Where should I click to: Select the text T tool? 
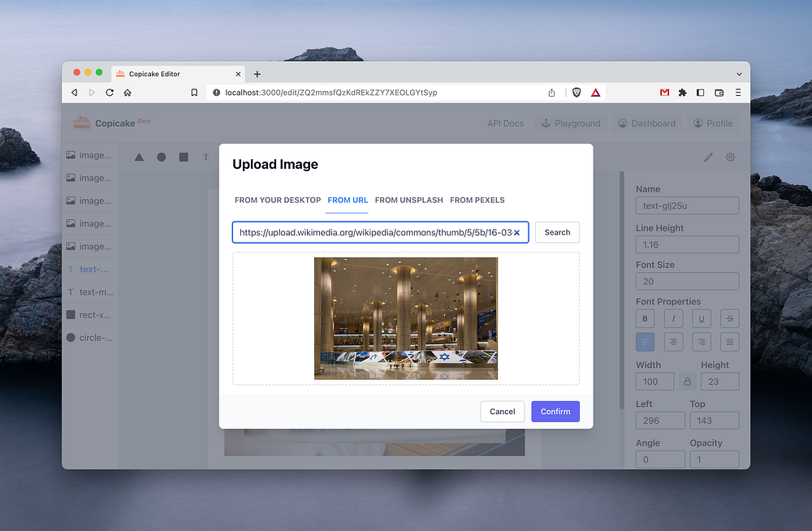point(206,157)
